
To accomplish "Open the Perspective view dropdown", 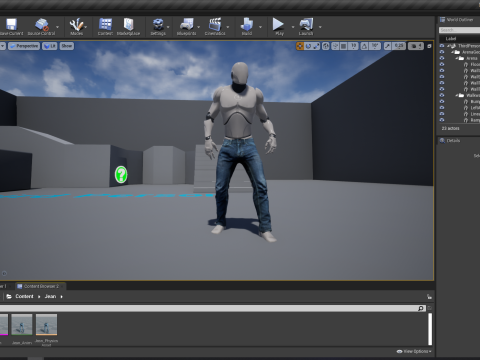I will pos(24,46).
